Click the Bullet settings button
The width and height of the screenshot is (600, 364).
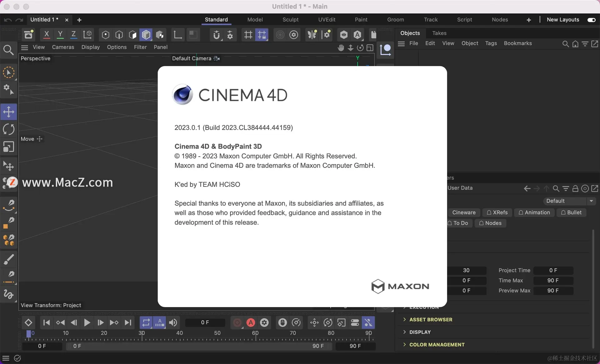point(571,212)
